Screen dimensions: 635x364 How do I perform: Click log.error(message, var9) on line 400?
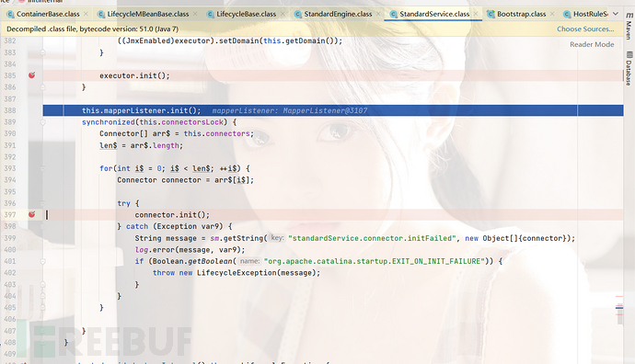click(x=190, y=250)
